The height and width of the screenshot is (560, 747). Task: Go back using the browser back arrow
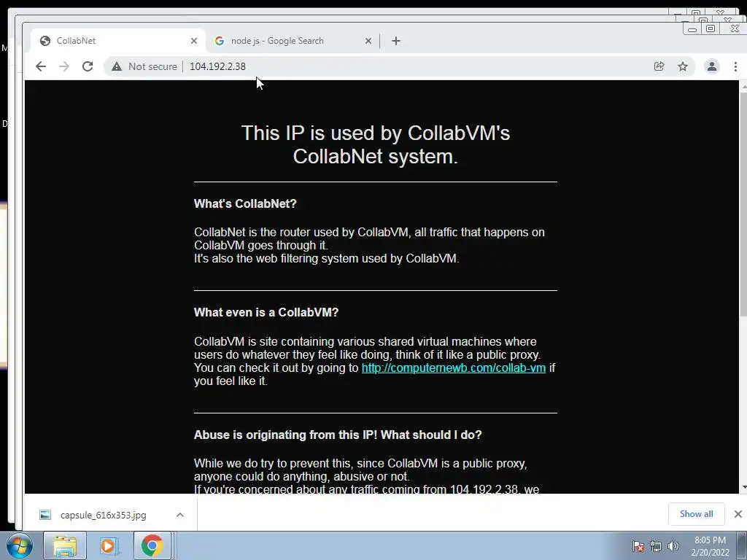pyautogui.click(x=41, y=66)
